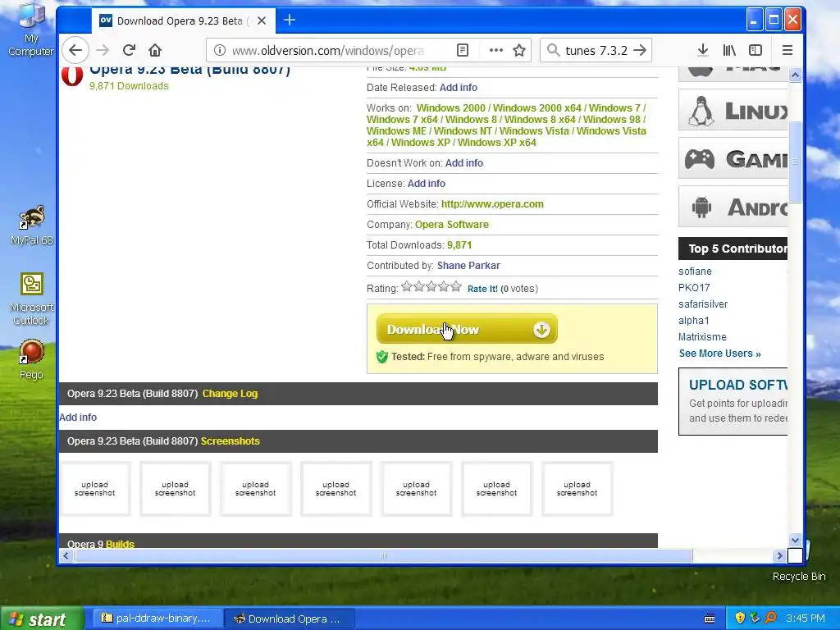840x630 pixels.
Task: Open the Firefox hamburger menu
Action: pyautogui.click(x=787, y=50)
